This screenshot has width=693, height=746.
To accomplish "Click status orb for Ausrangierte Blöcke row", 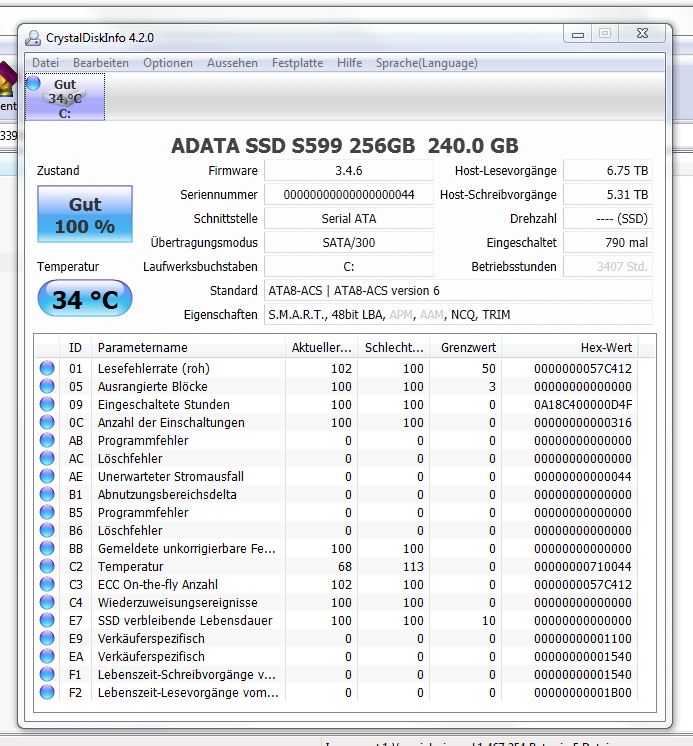I will click(x=47, y=386).
